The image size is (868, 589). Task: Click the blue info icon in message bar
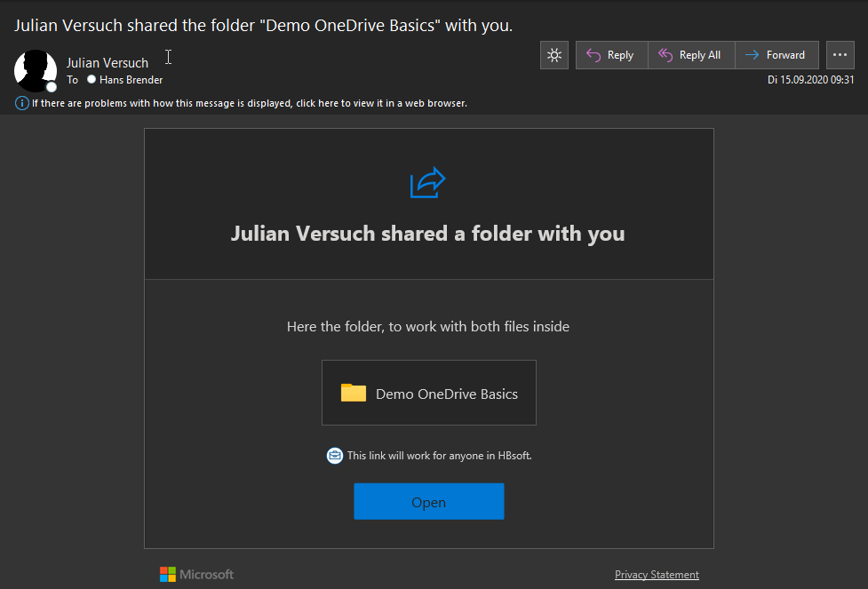click(x=22, y=103)
